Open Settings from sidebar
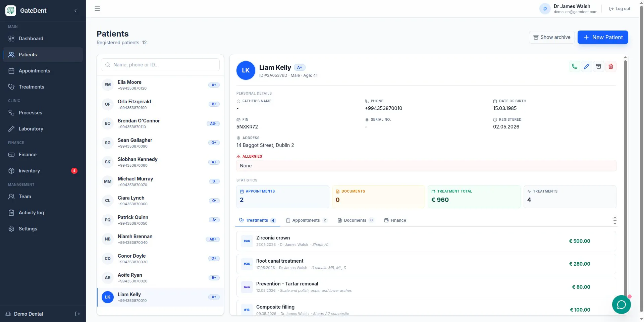This screenshot has width=644, height=322. (x=43, y=229)
